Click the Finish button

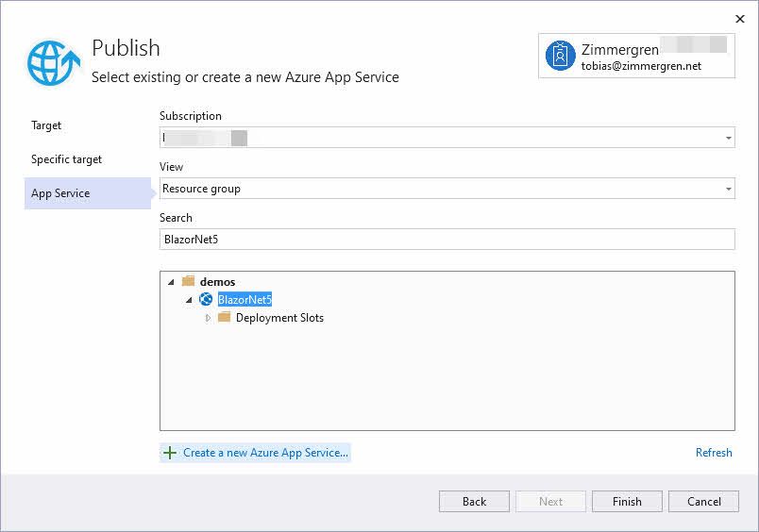point(627,501)
